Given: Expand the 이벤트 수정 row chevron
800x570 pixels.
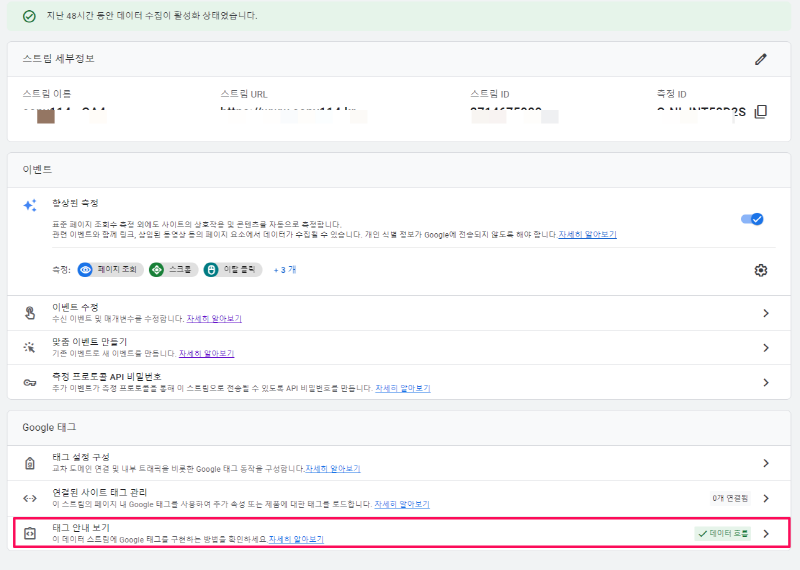Looking at the screenshot, I should [x=766, y=313].
